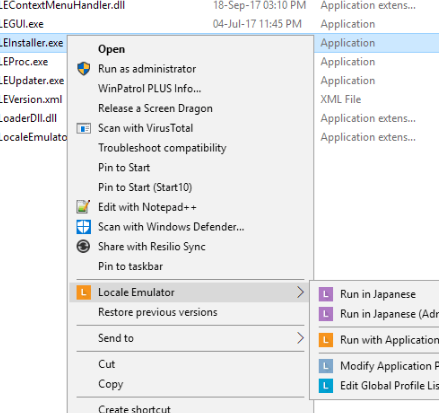The image size is (439, 413).
Task: Choose Scan with Windows Defender...
Action: pyautogui.click(x=171, y=227)
